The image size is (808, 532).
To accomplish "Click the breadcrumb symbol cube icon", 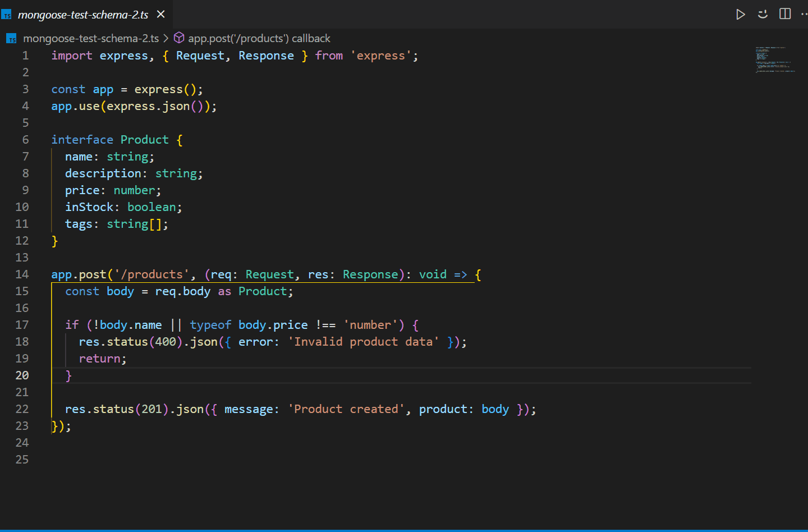I will 179,38.
